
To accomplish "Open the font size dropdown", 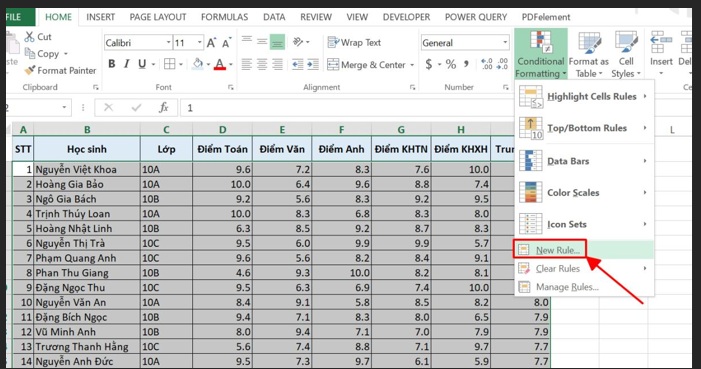I will pos(199,43).
